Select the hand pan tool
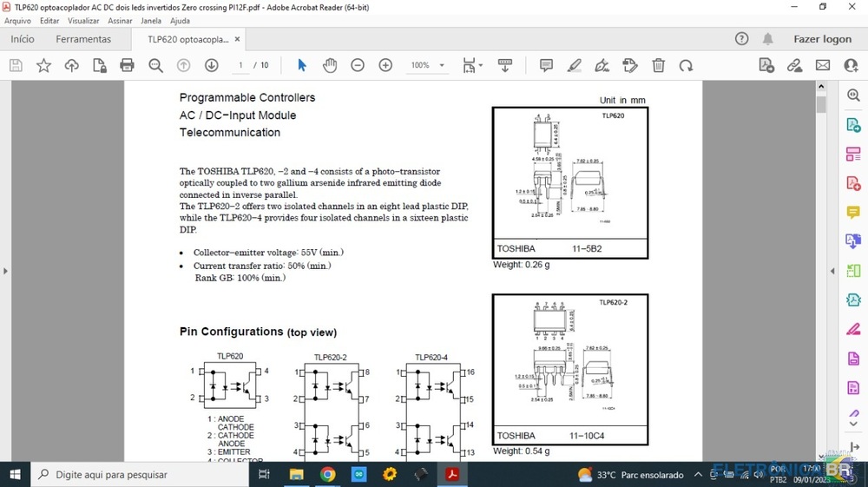The width and height of the screenshot is (868, 487). coord(330,65)
